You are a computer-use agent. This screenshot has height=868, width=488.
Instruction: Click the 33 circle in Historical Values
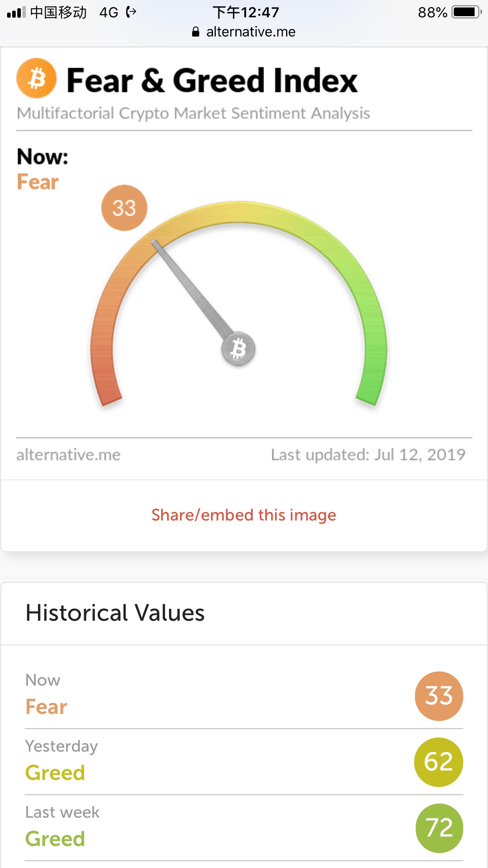[x=439, y=696]
